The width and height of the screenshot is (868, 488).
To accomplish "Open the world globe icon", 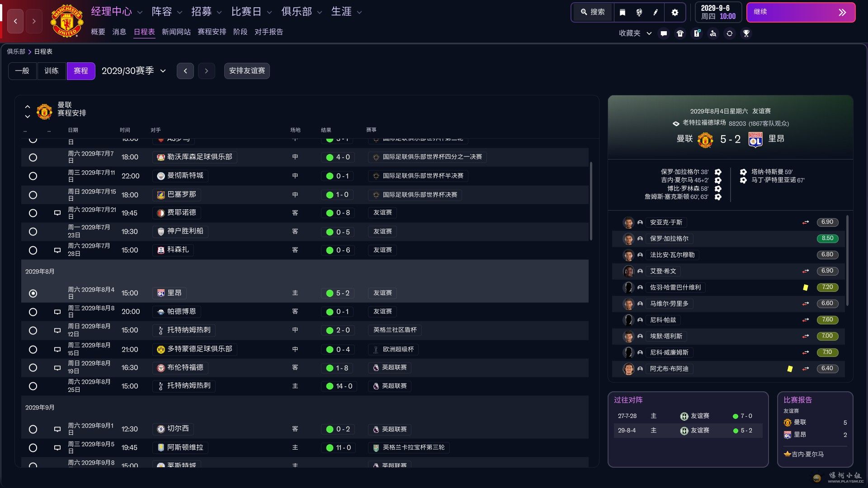I will (639, 12).
